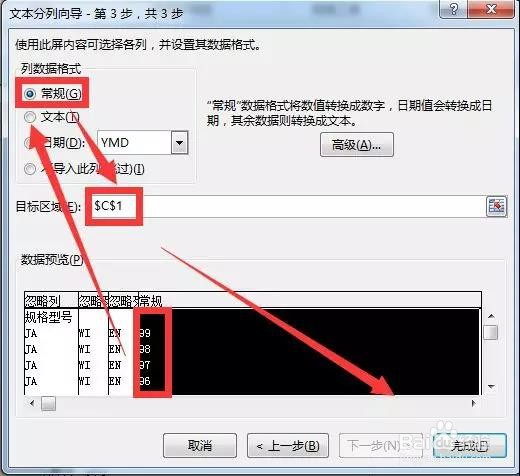
Task: Click the preview horizontal scrollbar thumb
Action: (48, 404)
